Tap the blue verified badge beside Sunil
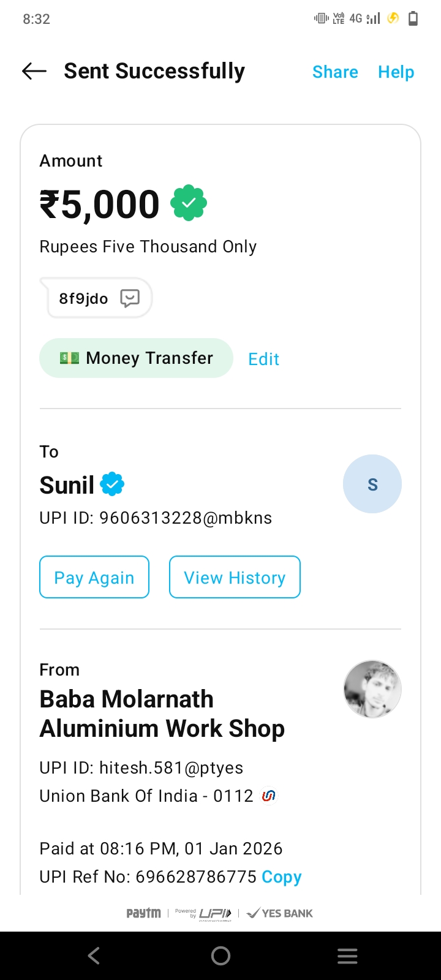This screenshot has height=980, width=441. pos(112,484)
